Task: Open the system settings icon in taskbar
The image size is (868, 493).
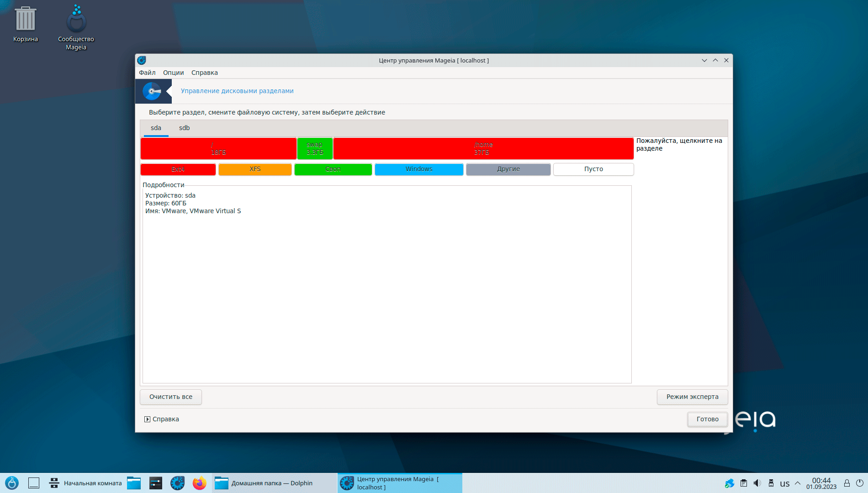Action: pyautogui.click(x=156, y=483)
